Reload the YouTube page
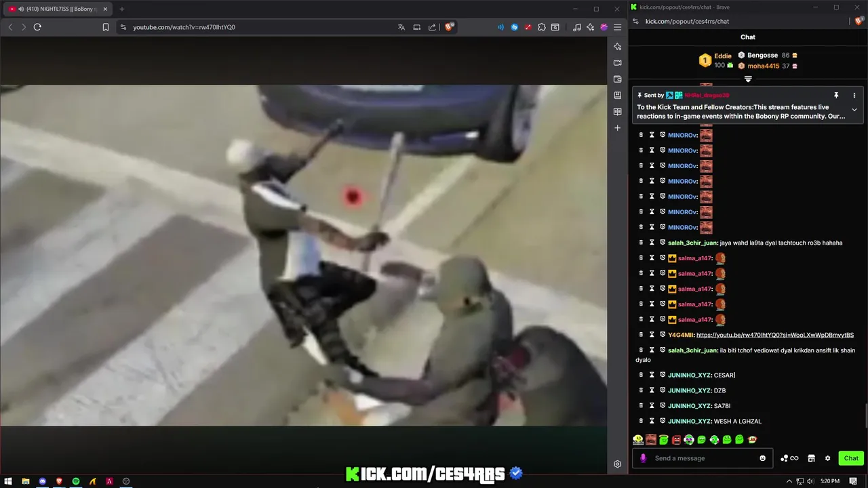The height and width of the screenshot is (488, 868). pyautogui.click(x=37, y=27)
